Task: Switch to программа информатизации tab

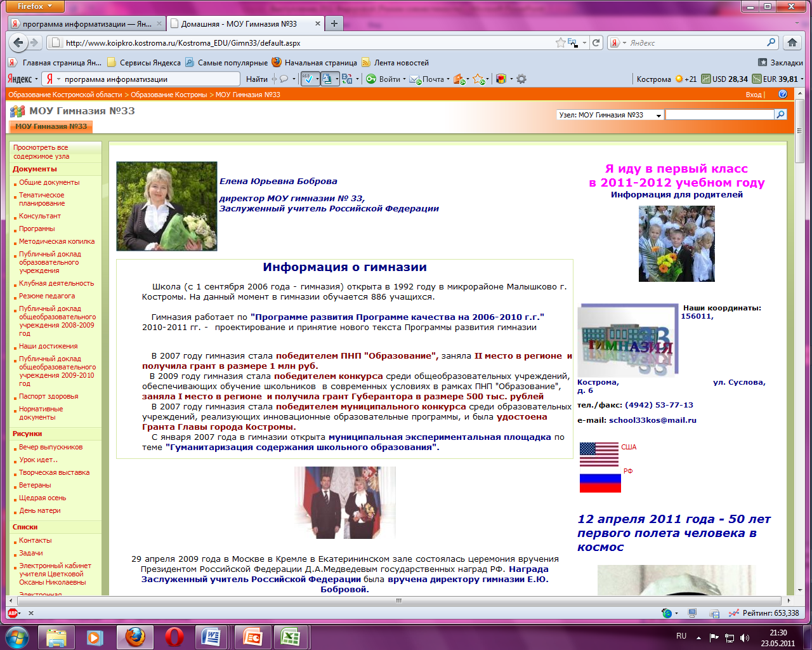Action: [x=87, y=23]
